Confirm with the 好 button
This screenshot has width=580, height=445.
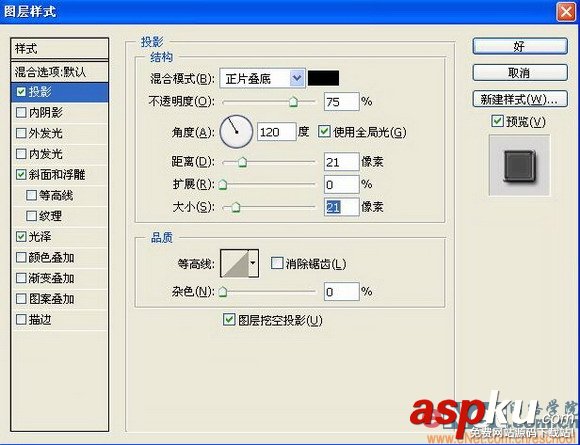[x=520, y=46]
